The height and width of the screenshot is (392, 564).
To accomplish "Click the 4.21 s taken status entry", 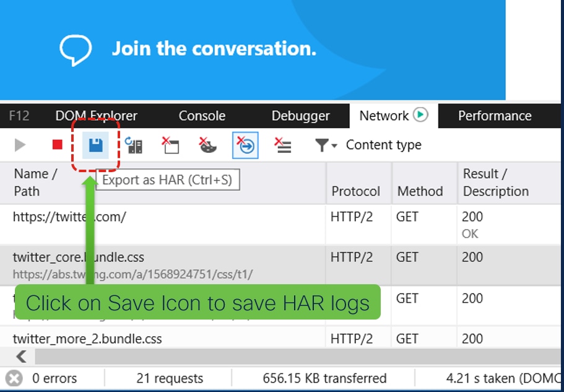I will point(503,379).
